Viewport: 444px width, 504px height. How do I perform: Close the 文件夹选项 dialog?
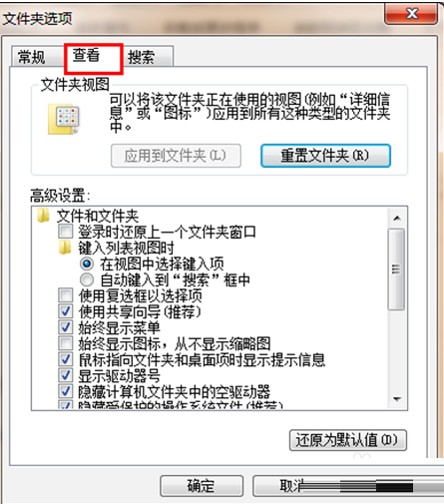411,14
